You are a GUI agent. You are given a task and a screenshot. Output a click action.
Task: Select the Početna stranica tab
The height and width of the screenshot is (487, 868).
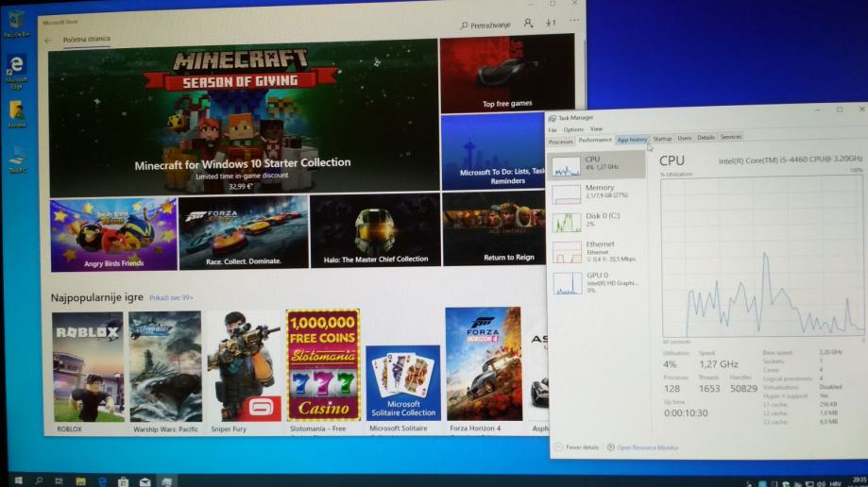[86, 40]
